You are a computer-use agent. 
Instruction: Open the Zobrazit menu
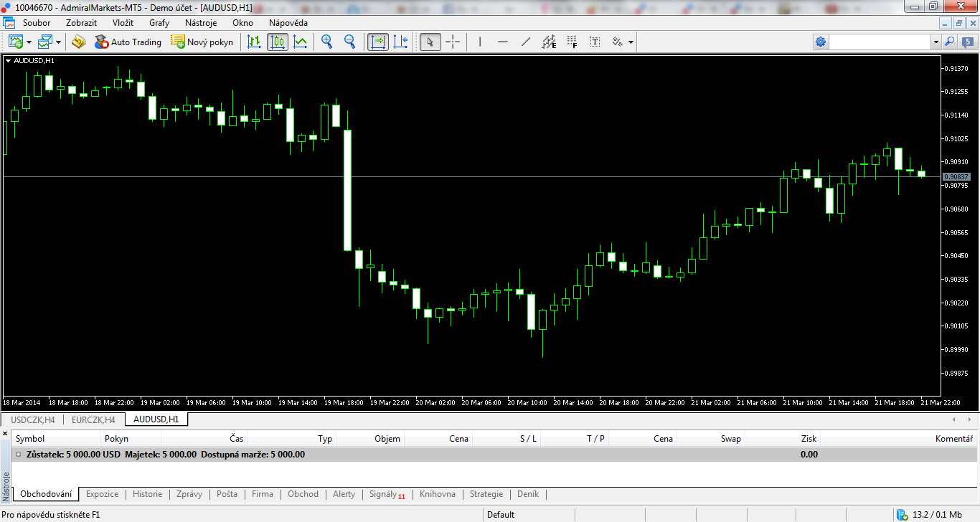pos(81,22)
